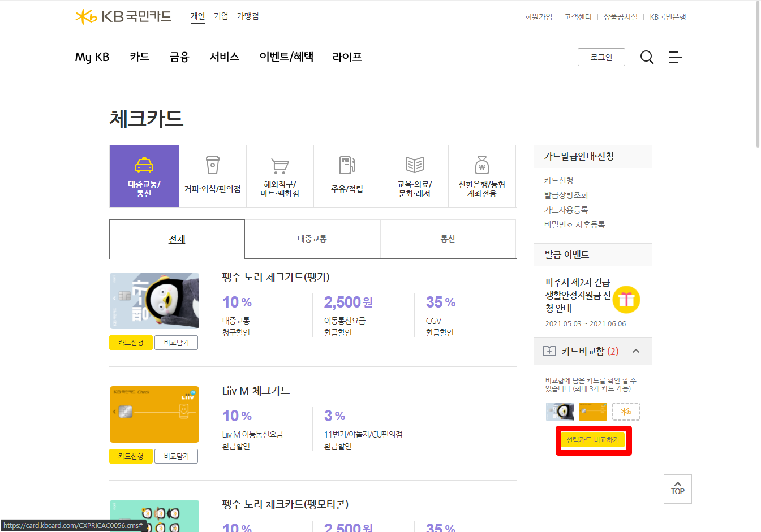Switch to the 통신 tab
The image size is (761, 532).
click(448, 239)
